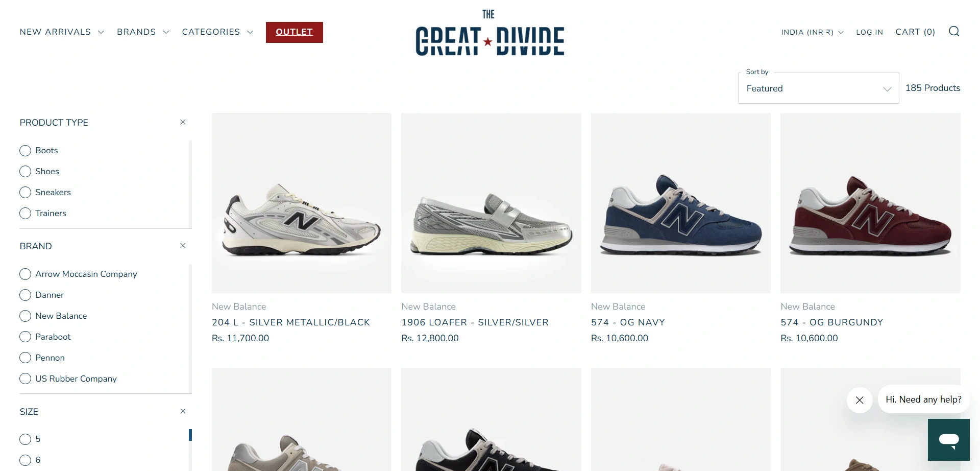Viewport: 980px width, 471px height.
Task: Click the red Outlet button
Action: [295, 32]
